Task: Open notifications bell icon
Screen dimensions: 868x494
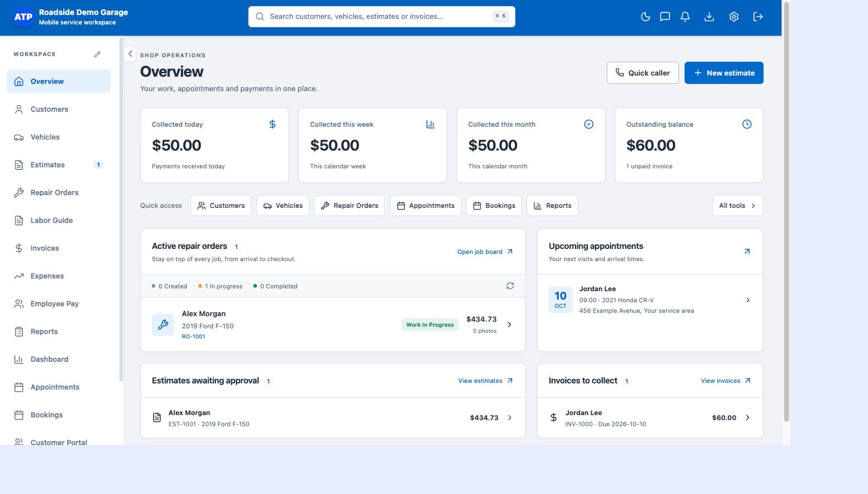Action: click(685, 17)
